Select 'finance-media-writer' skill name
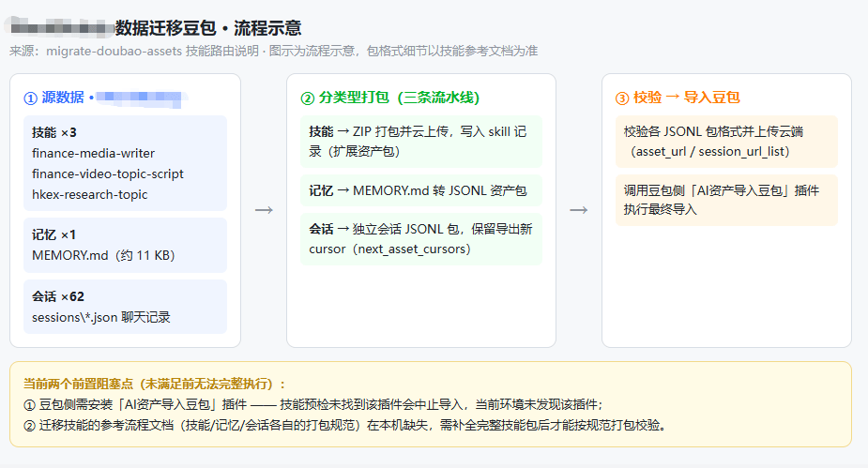Viewport: 868px width, 468px height. point(93,153)
